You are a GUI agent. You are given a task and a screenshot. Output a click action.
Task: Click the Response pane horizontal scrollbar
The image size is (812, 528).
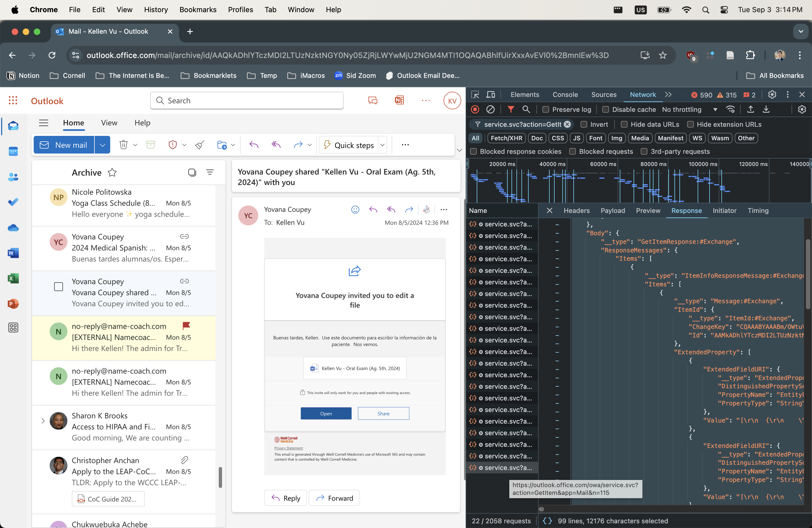click(x=541, y=509)
